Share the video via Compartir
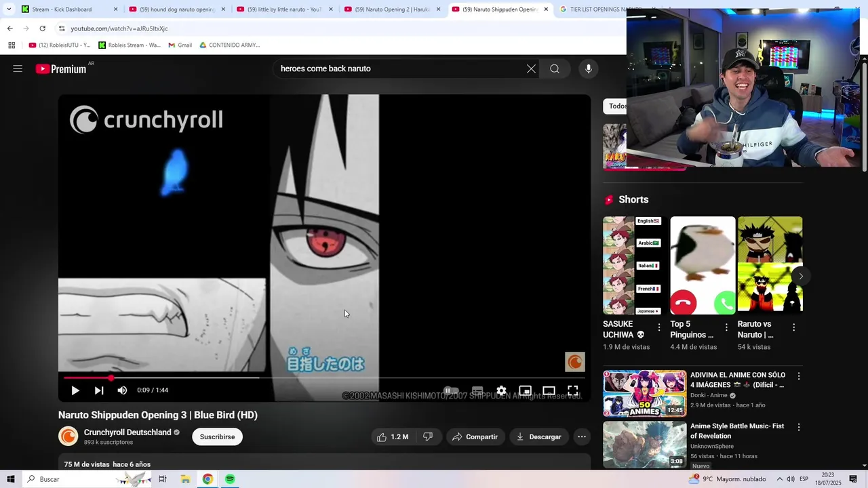This screenshot has width=868, height=488. click(x=475, y=437)
